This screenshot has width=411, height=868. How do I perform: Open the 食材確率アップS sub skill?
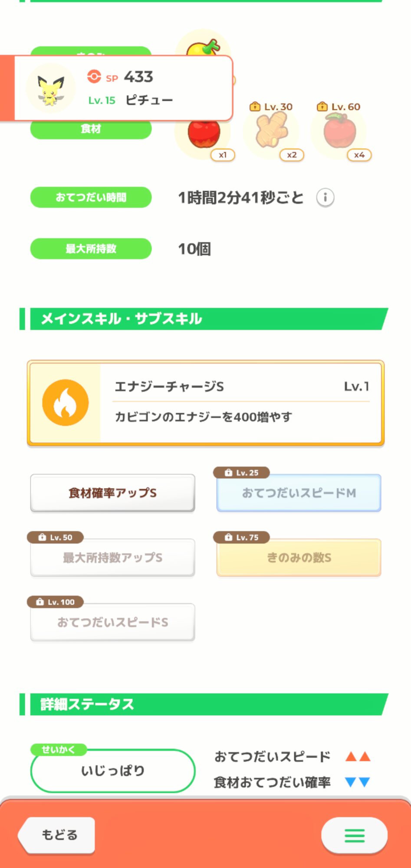point(112,493)
